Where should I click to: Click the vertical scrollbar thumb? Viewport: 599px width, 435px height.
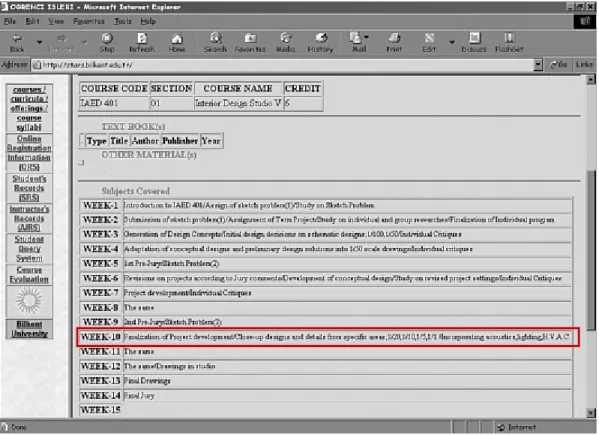(591, 250)
